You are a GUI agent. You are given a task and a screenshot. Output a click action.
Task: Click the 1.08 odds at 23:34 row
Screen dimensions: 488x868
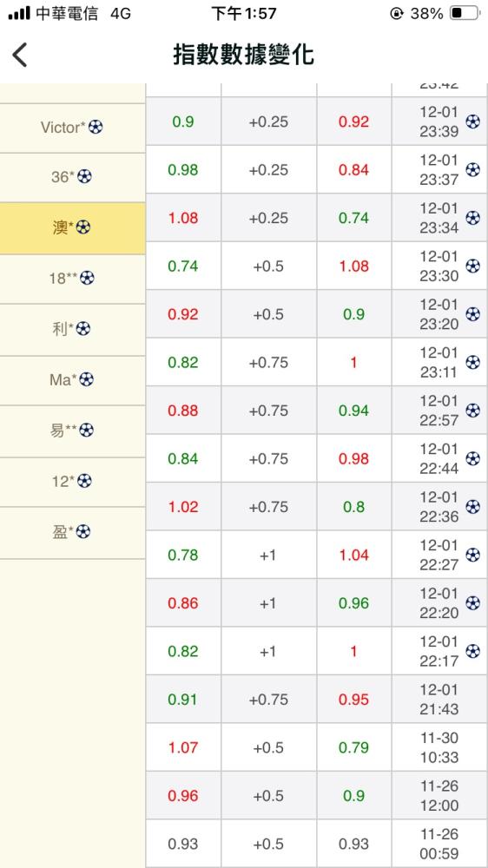[x=183, y=218]
